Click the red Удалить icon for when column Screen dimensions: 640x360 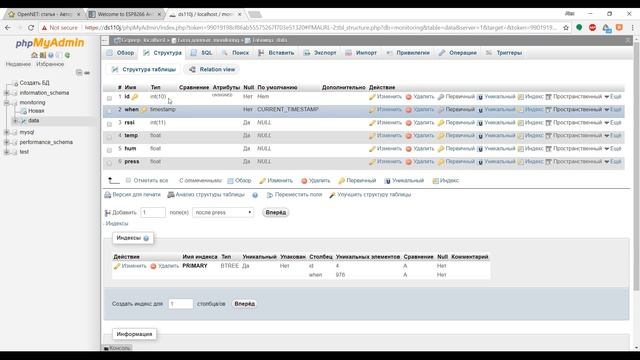click(409, 110)
